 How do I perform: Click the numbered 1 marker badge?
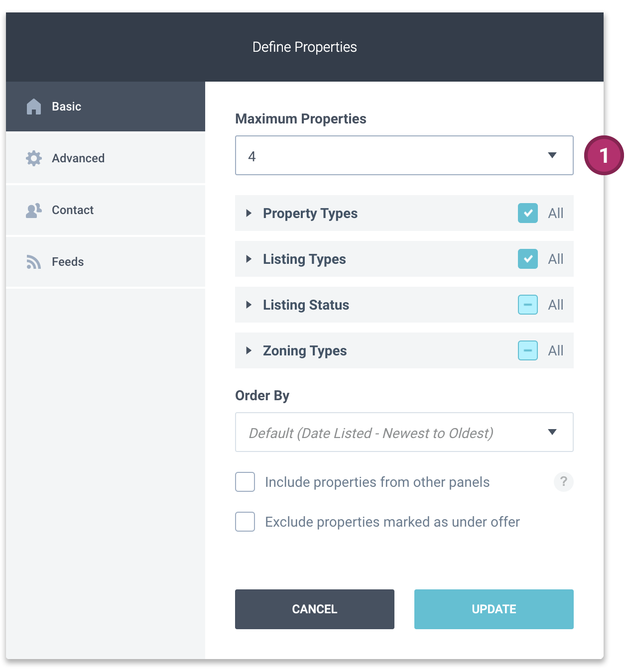604,155
